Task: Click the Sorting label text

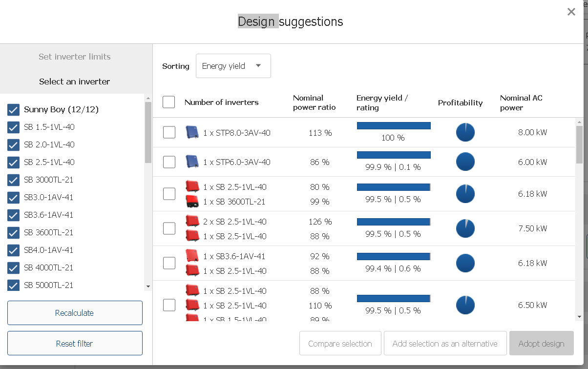Action: (176, 66)
